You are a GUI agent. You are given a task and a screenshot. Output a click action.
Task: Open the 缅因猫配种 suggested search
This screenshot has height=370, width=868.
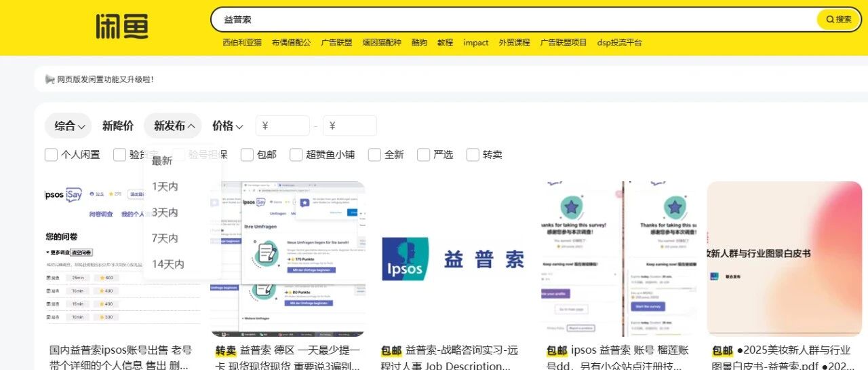pyautogui.click(x=382, y=42)
